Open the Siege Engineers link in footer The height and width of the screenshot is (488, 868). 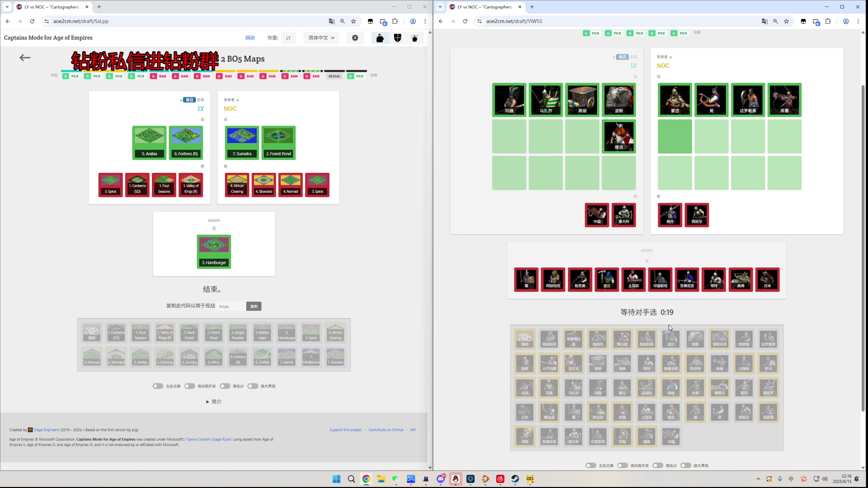click(46, 430)
